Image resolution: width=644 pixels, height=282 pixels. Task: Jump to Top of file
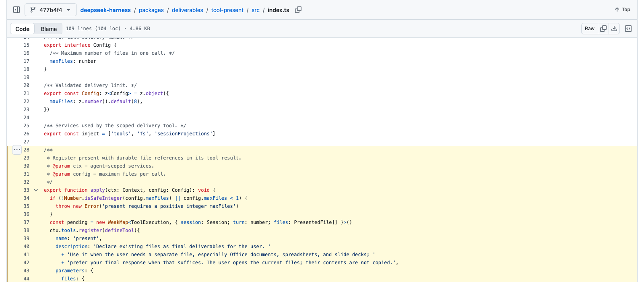coord(622,10)
